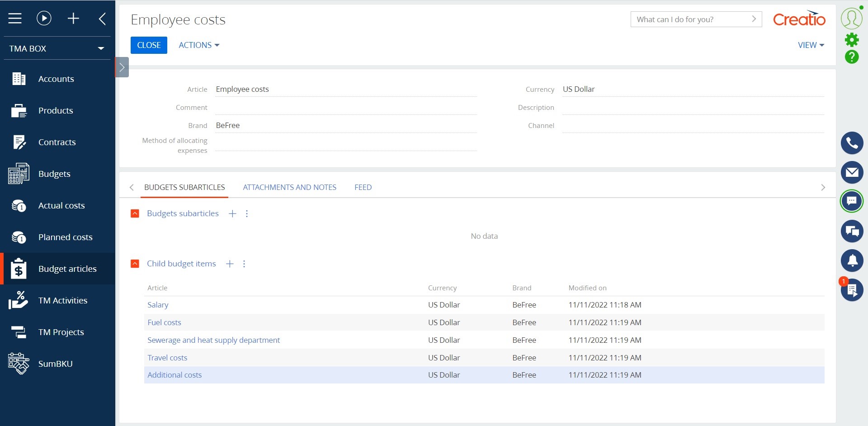
Task: Open the Contracts section
Action: point(57,142)
